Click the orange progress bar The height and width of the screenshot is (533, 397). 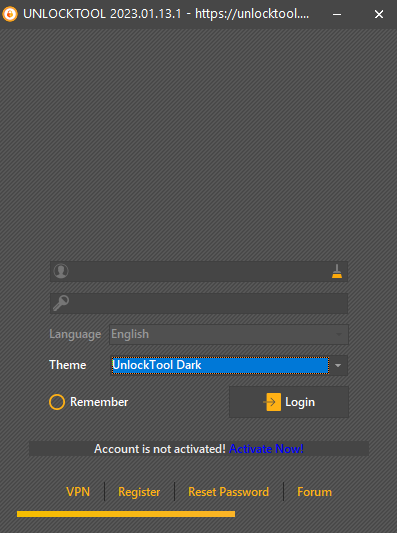pos(126,514)
